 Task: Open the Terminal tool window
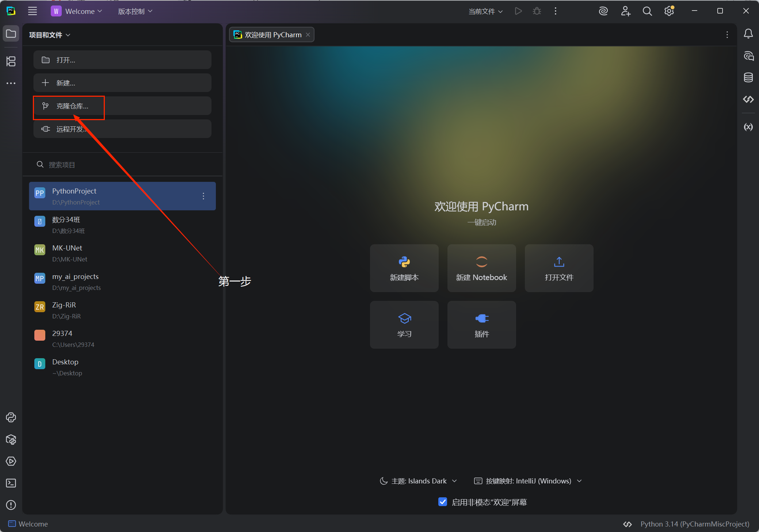coord(11,483)
